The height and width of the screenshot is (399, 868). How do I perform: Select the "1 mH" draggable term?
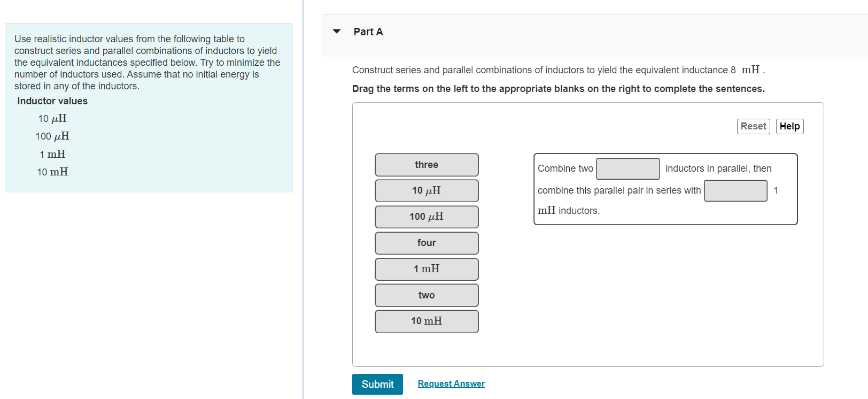[426, 269]
